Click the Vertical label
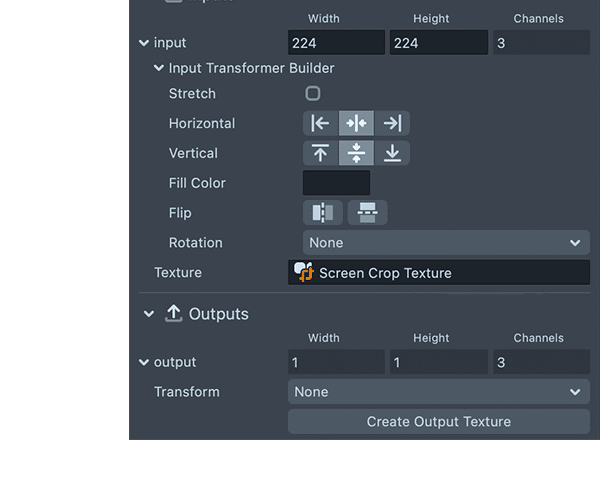The width and height of the screenshot is (600, 489). (x=193, y=153)
